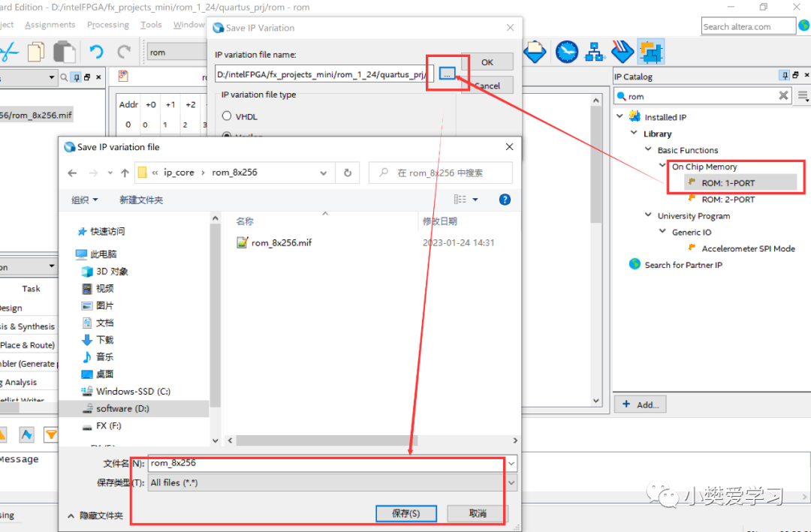Click the grey Redo arrow icon

(124, 52)
